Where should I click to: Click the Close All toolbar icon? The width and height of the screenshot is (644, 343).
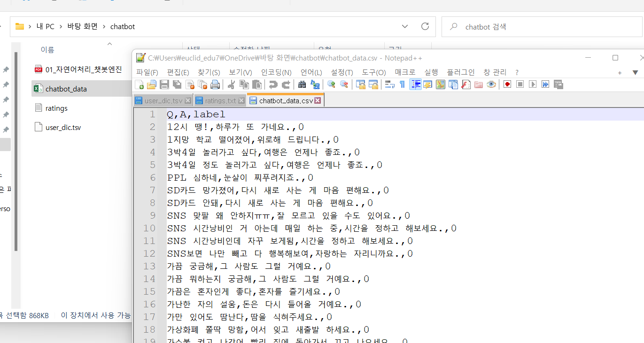(202, 84)
